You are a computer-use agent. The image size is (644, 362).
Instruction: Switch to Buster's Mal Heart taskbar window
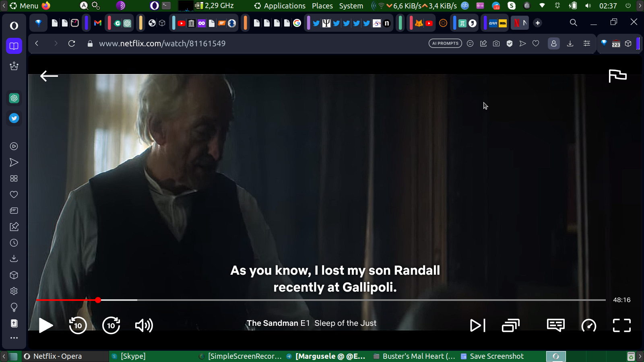click(415, 356)
